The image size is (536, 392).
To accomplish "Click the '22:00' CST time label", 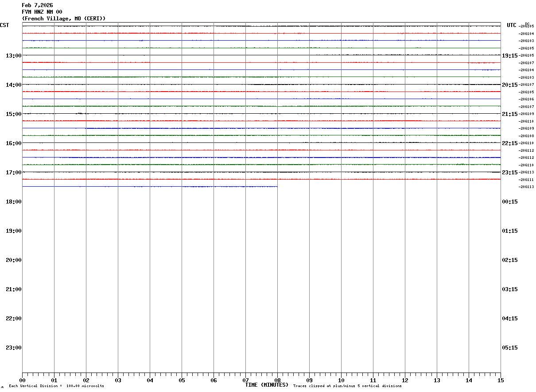I will point(14,318).
